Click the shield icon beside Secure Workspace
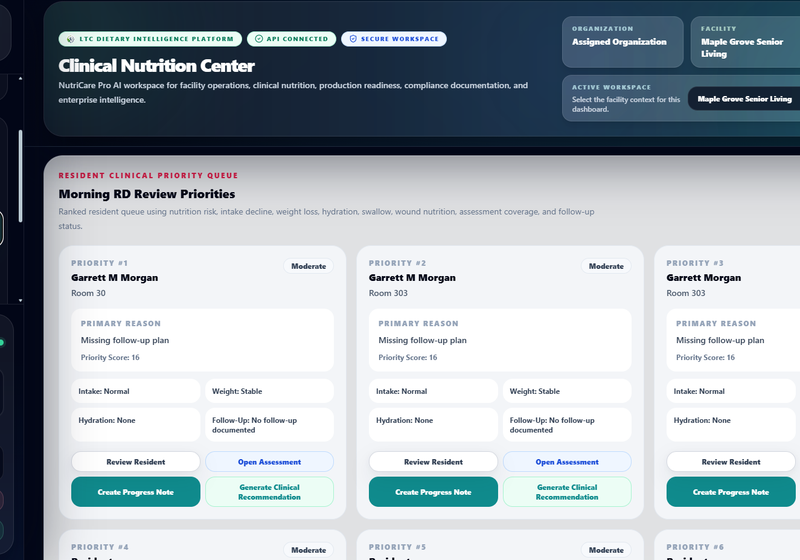This screenshot has height=560, width=800. tap(353, 39)
